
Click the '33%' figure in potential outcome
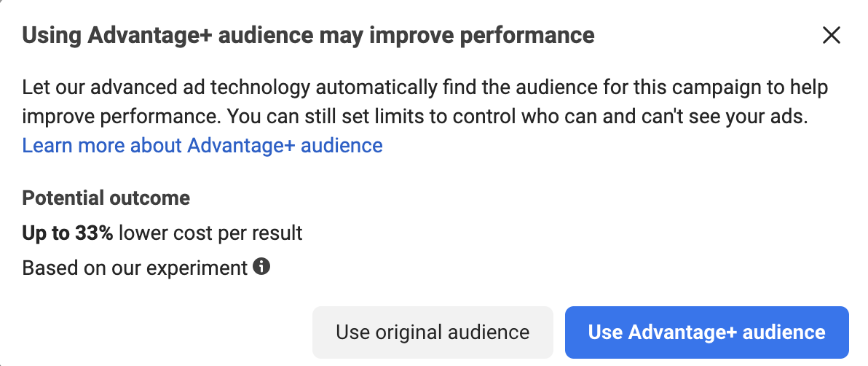[94, 233]
